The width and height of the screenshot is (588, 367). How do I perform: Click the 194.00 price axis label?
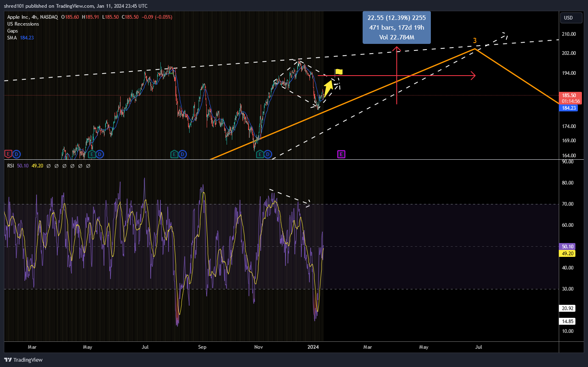tap(569, 73)
